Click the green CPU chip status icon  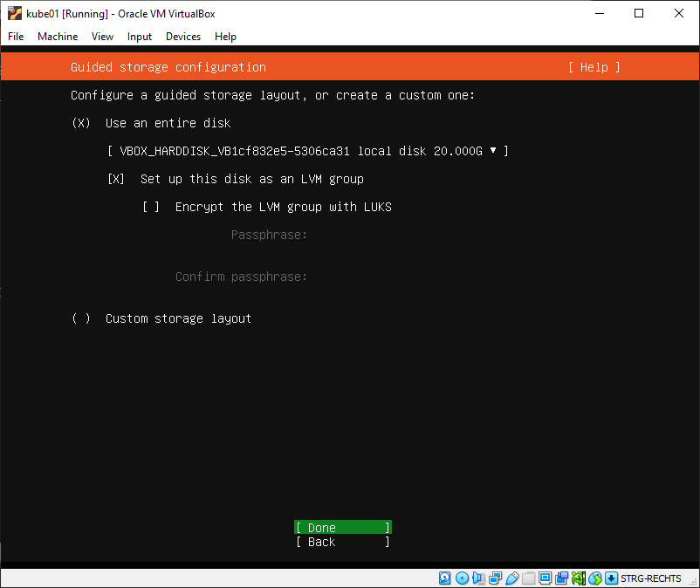(x=579, y=578)
